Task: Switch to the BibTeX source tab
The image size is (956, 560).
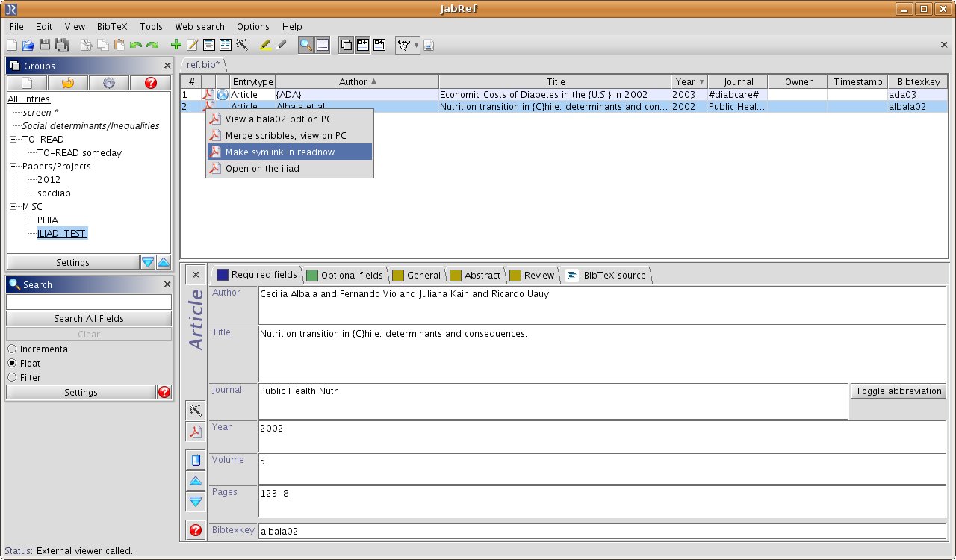Action: 606,275
